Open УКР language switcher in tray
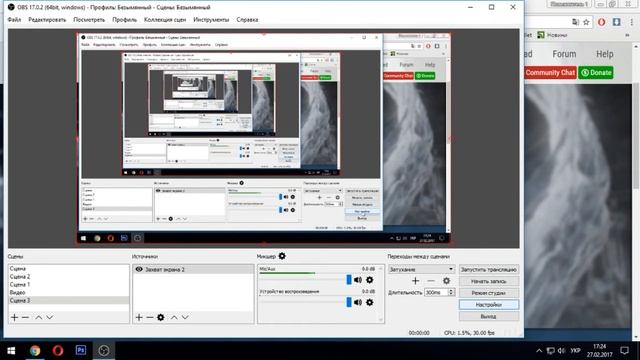This screenshot has width=640, height=360. [575, 351]
